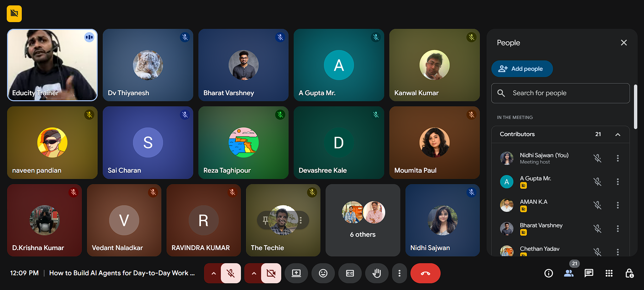Click 'Chethan Yadav' name in People list

pos(540,249)
